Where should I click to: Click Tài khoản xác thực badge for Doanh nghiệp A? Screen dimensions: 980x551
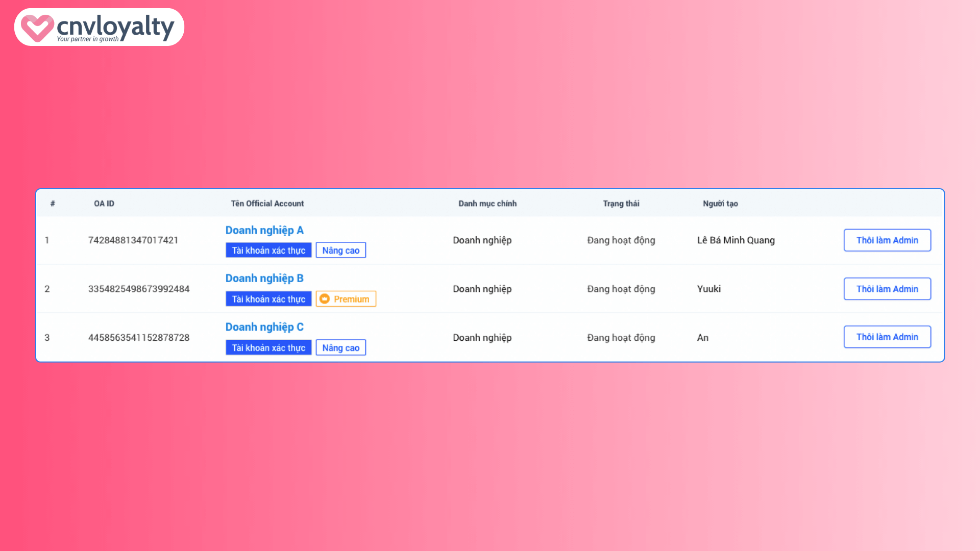point(268,249)
